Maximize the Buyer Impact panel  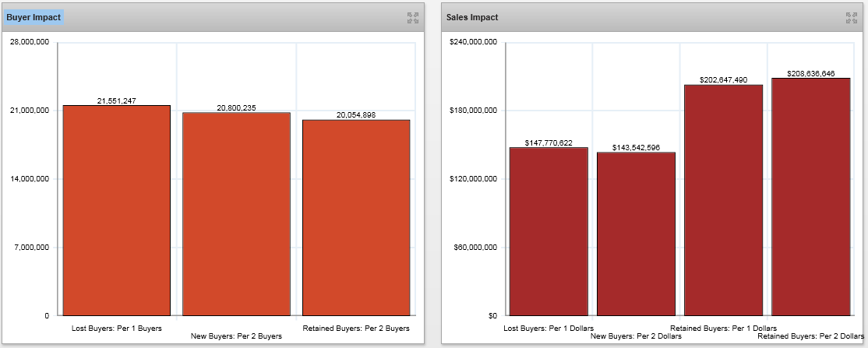click(413, 17)
